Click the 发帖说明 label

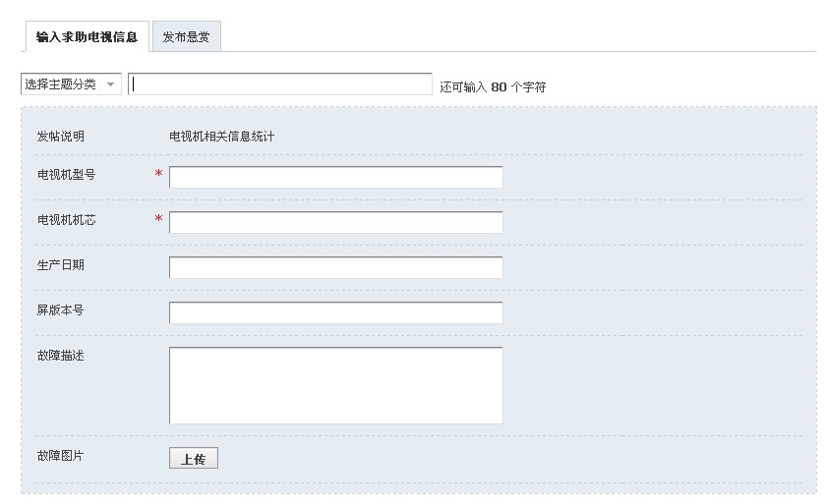point(61,137)
